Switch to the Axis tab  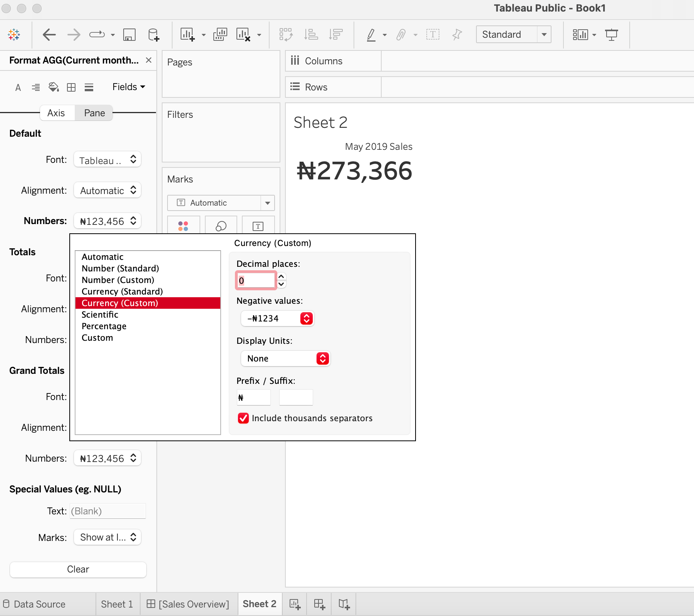[56, 113]
